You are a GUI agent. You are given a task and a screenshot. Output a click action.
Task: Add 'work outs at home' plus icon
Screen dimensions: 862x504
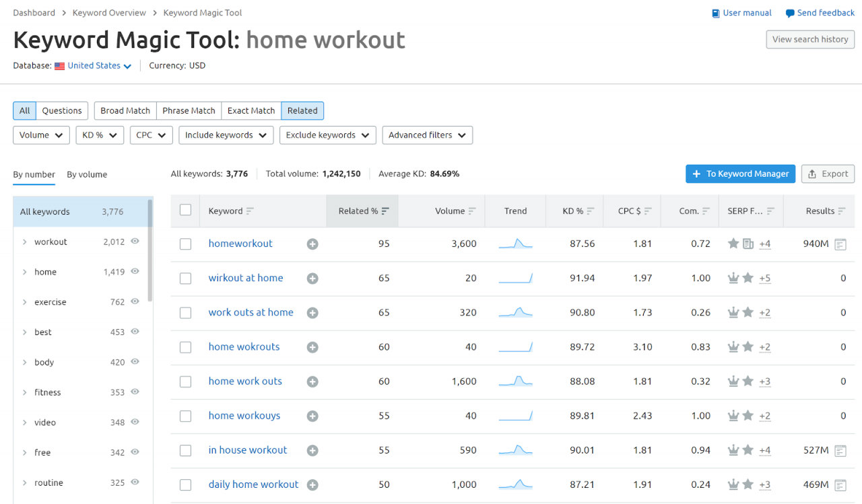pos(312,313)
